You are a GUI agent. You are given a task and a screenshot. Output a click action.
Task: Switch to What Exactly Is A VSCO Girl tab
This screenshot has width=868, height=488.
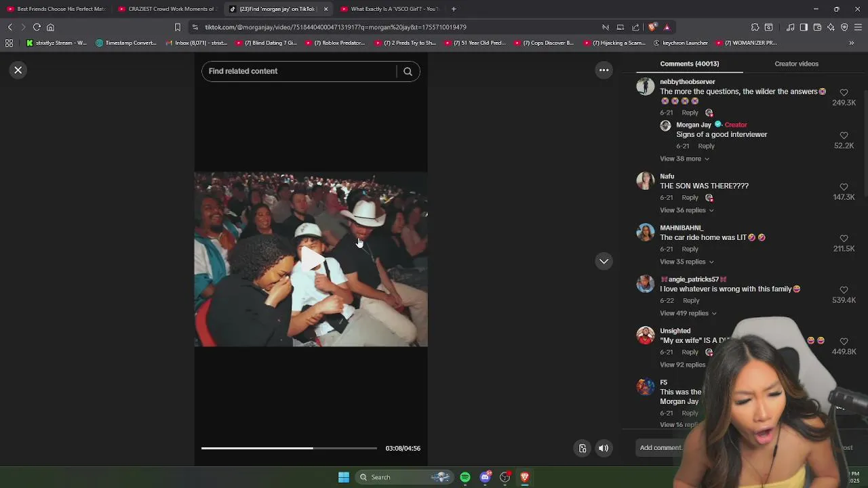pos(390,9)
